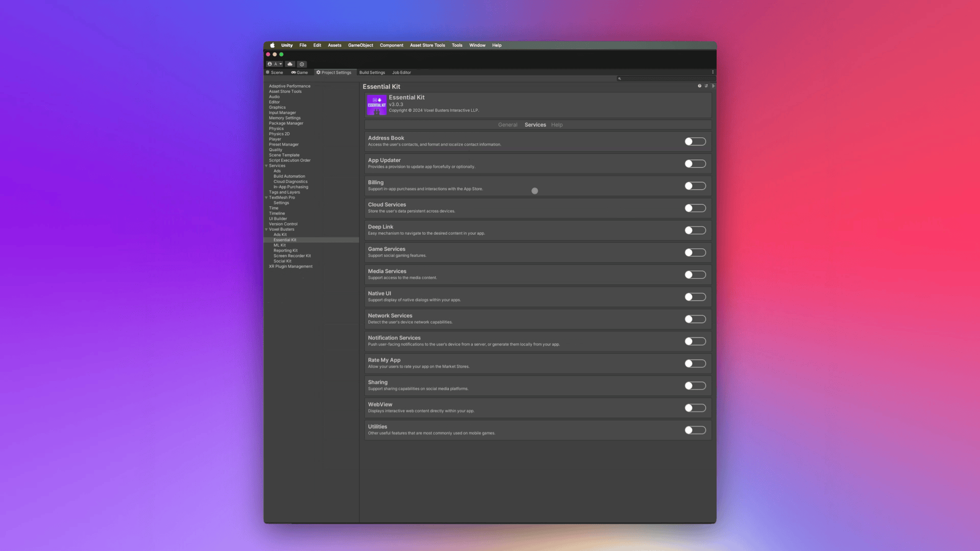Image resolution: width=980 pixels, height=551 pixels.
Task: Collapse the TextMesh Pro tree group
Action: click(x=266, y=198)
